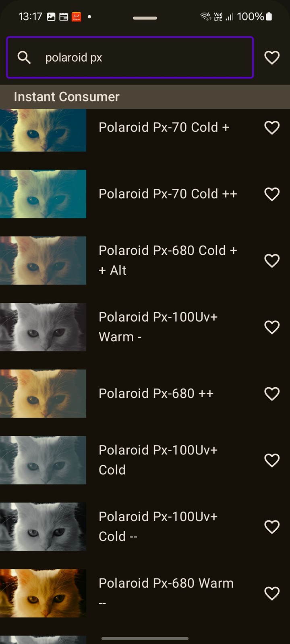
Task: Open favorites via top heart icon
Action: coord(272,58)
